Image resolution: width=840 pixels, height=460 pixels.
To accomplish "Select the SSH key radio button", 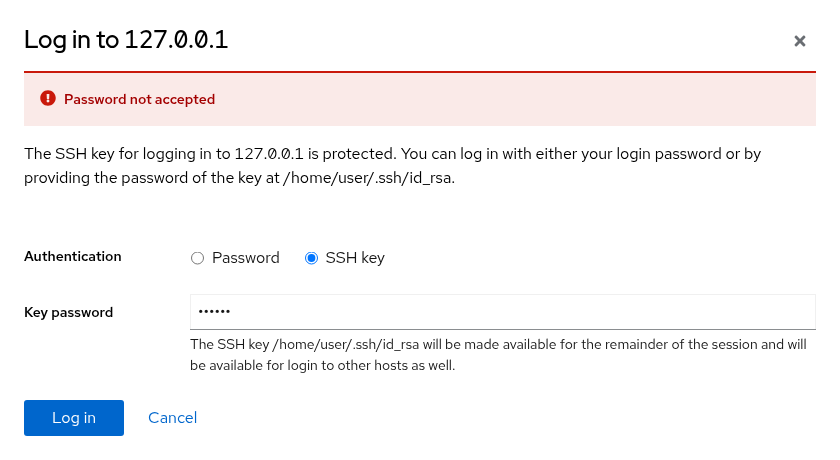I will point(311,258).
